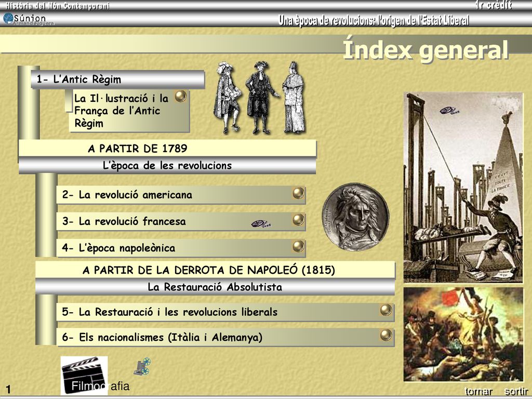
Task: Click A PARTIR DE 1789 heading
Action: click(x=168, y=149)
